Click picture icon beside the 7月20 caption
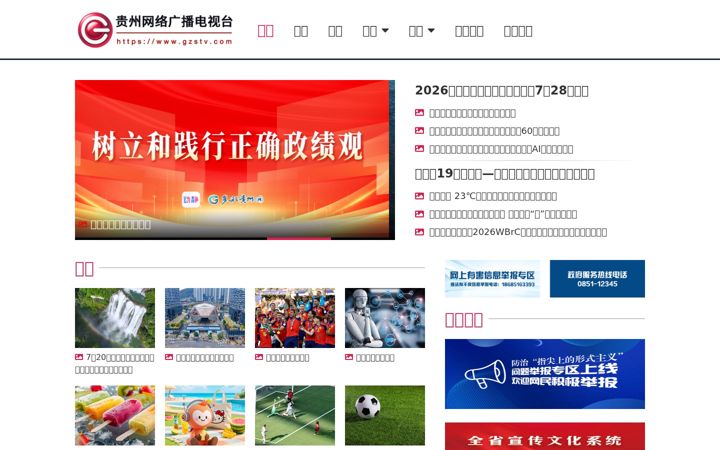Viewport: 720px width, 450px height. (79, 357)
